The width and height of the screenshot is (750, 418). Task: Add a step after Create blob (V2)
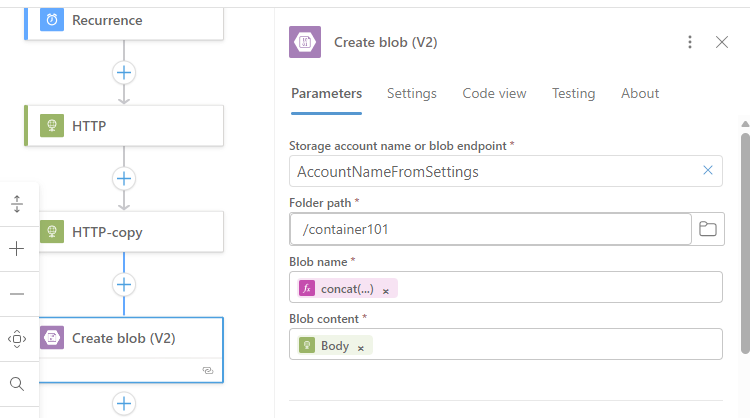[x=124, y=404]
